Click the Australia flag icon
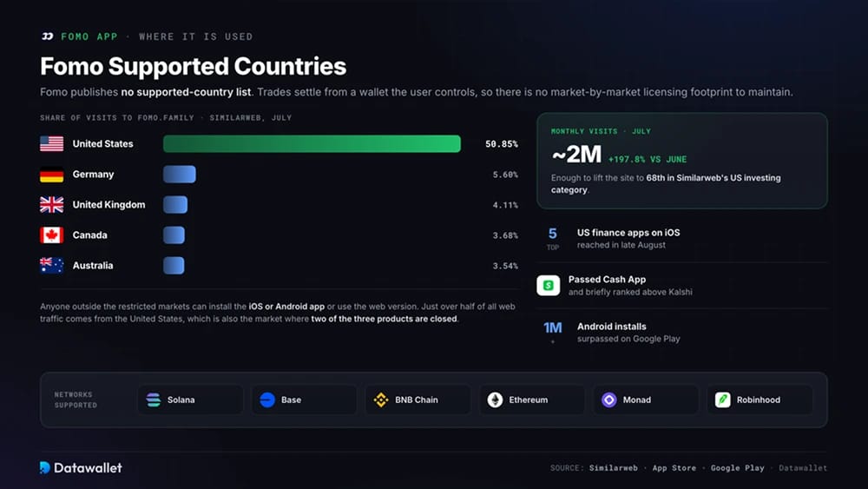This screenshot has height=489, width=868. coord(51,266)
